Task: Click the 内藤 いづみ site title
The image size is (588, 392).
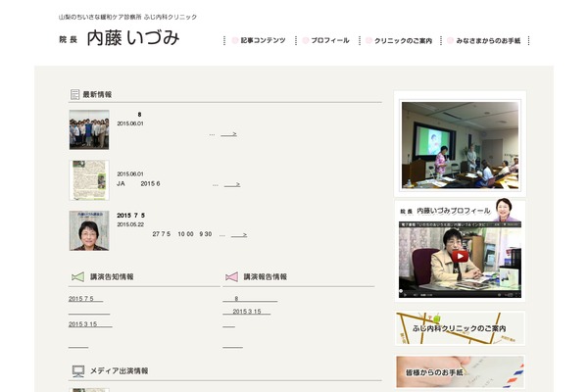Action: tap(133, 38)
